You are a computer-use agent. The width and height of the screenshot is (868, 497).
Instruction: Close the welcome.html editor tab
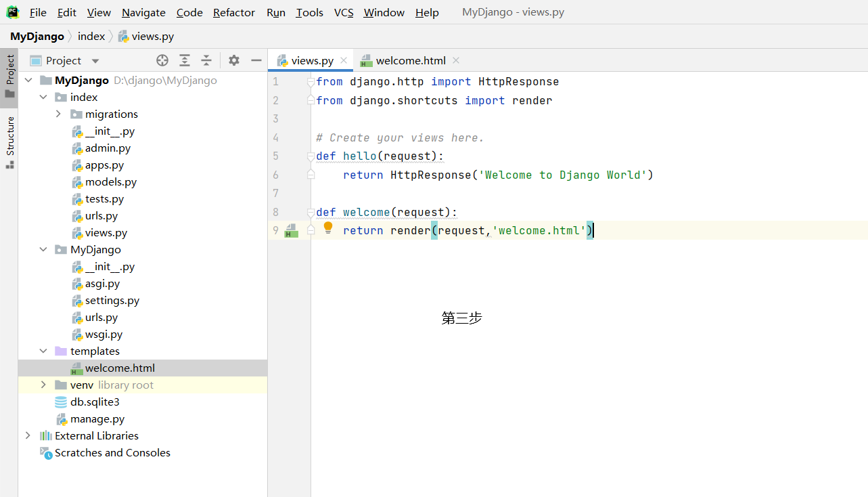pyautogui.click(x=456, y=60)
